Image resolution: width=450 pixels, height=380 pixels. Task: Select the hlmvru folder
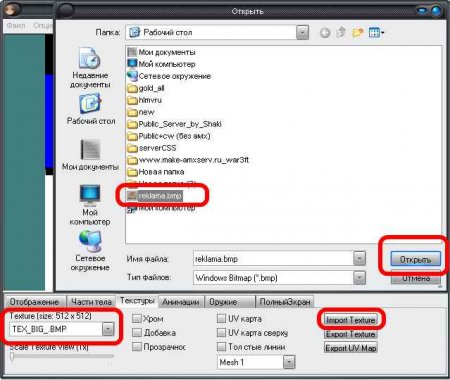tap(145, 100)
